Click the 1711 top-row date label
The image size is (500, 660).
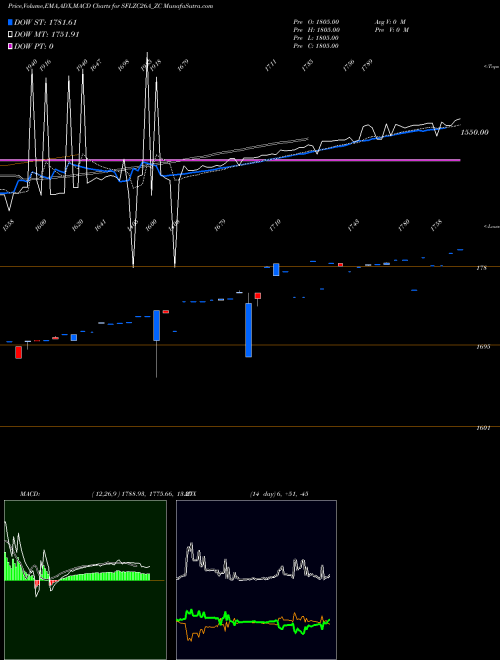point(271,66)
